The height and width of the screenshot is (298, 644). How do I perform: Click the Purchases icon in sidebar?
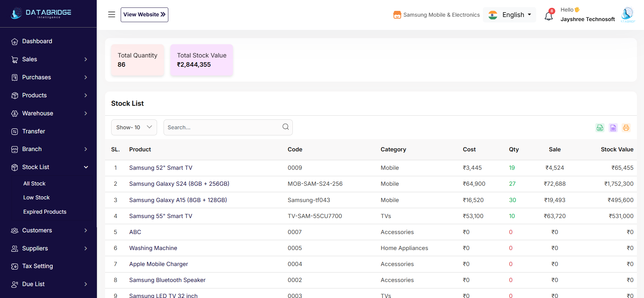pyautogui.click(x=15, y=78)
